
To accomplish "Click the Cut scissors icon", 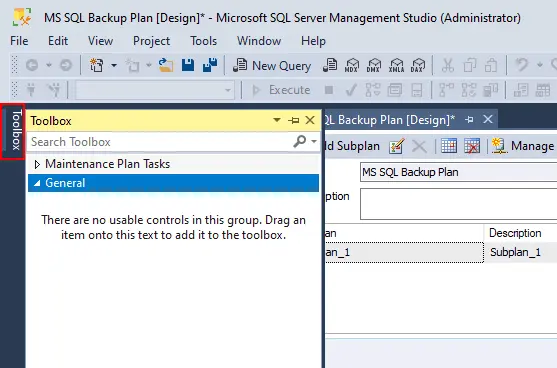I will pyautogui.click(x=448, y=65).
